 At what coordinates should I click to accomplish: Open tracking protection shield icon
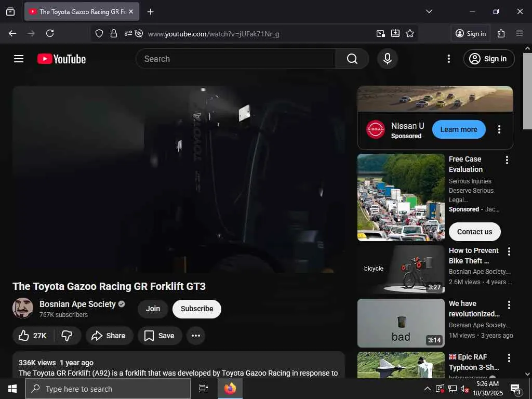pos(99,33)
